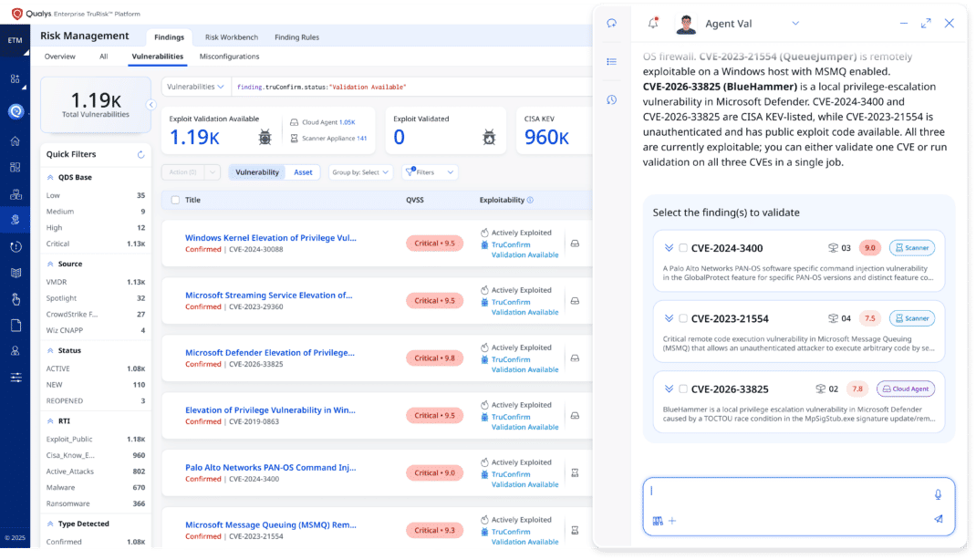Click the microphone icon in chat input

tap(938, 494)
